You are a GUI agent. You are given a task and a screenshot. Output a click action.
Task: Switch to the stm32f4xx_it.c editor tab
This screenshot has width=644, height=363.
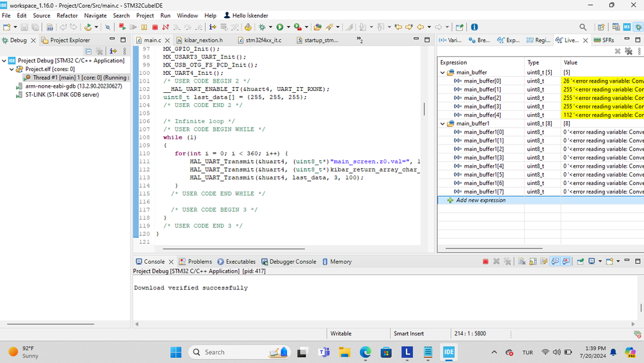pos(263,40)
